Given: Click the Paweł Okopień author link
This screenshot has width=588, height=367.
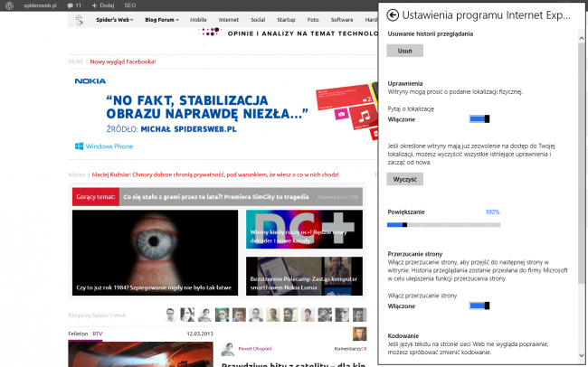Looking at the screenshot, I should click(x=255, y=349).
